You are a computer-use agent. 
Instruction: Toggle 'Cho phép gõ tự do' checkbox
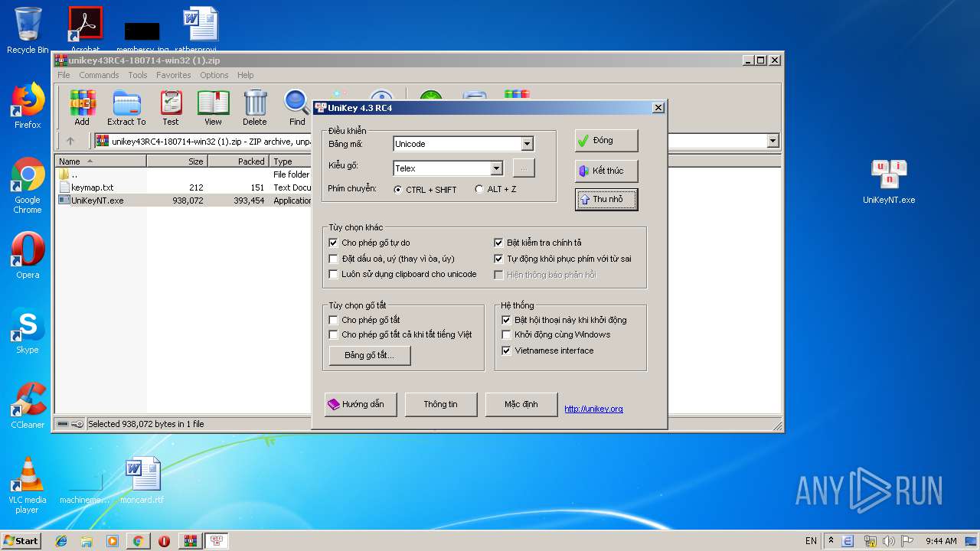333,243
